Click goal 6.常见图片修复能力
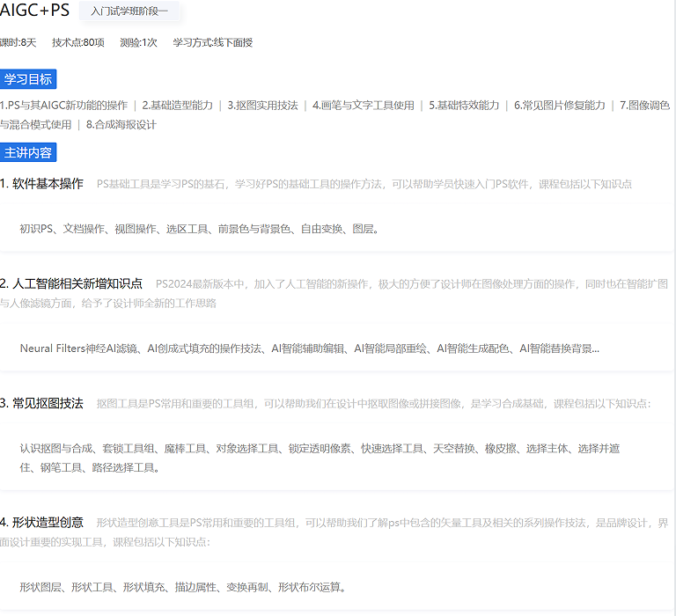The image size is (676, 616). click(x=559, y=106)
